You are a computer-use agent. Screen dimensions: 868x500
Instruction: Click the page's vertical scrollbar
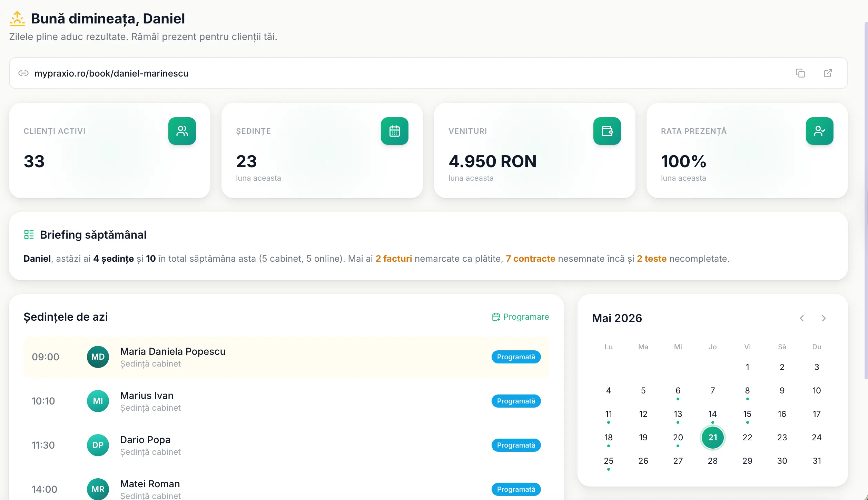coord(866,200)
